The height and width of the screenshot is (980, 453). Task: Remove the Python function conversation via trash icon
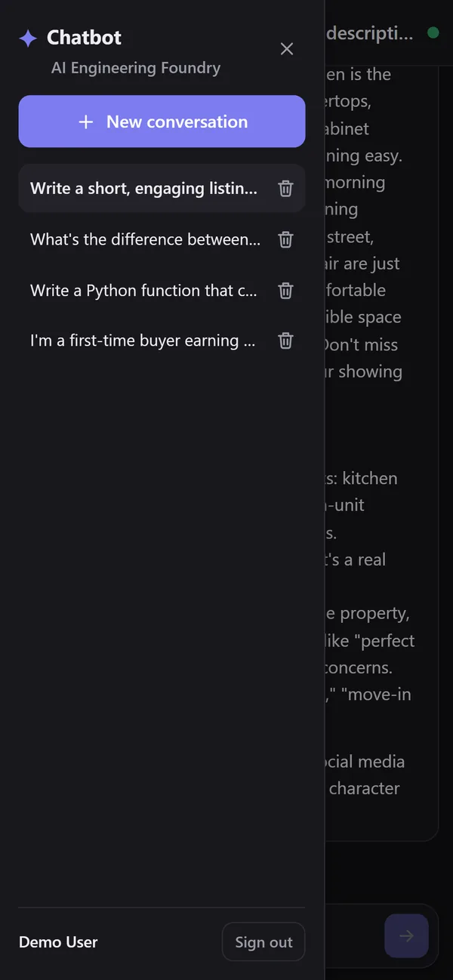pos(285,290)
